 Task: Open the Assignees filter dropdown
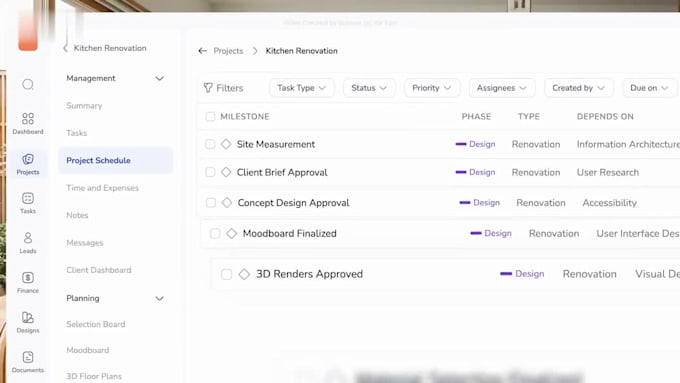tap(501, 88)
